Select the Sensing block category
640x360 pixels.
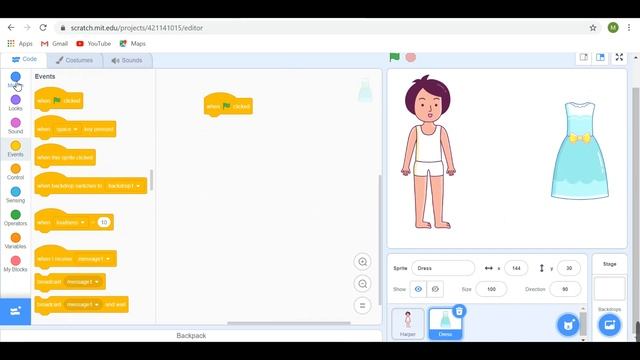[x=16, y=195]
